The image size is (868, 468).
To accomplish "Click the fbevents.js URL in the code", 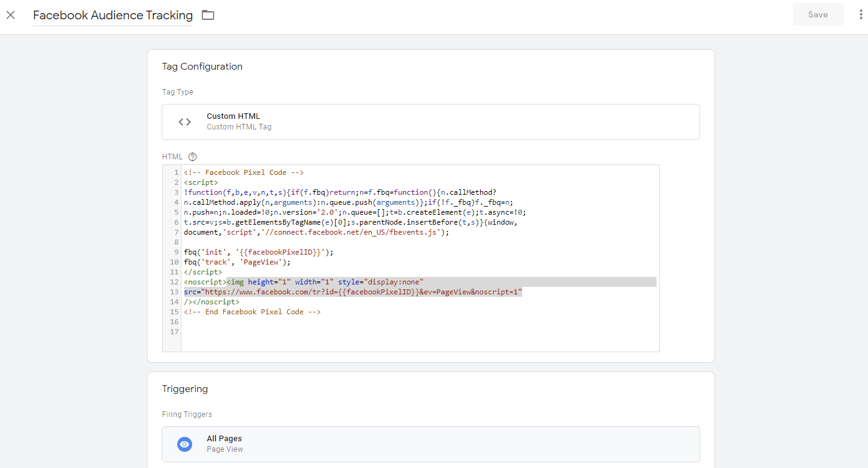I will tap(351, 232).
